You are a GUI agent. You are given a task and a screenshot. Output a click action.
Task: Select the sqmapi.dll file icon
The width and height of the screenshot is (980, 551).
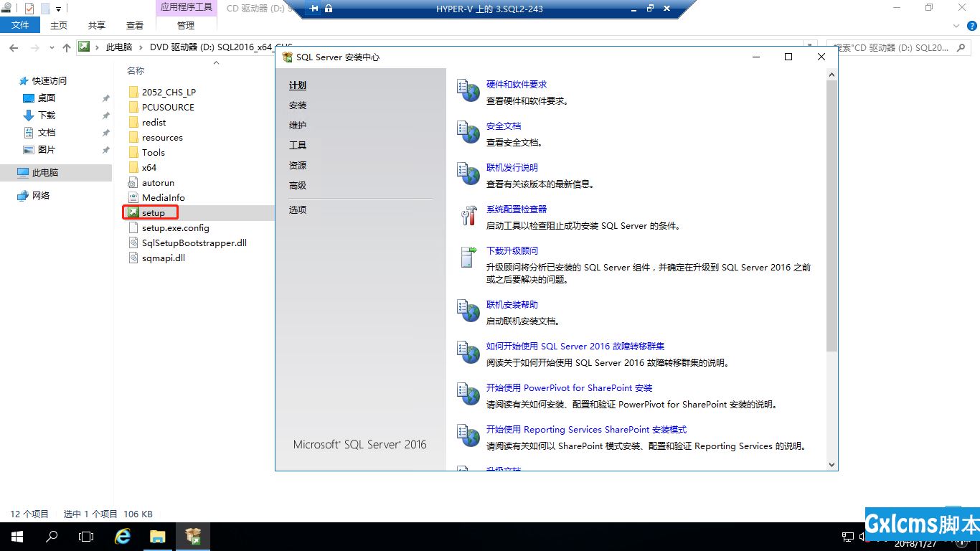tap(133, 258)
